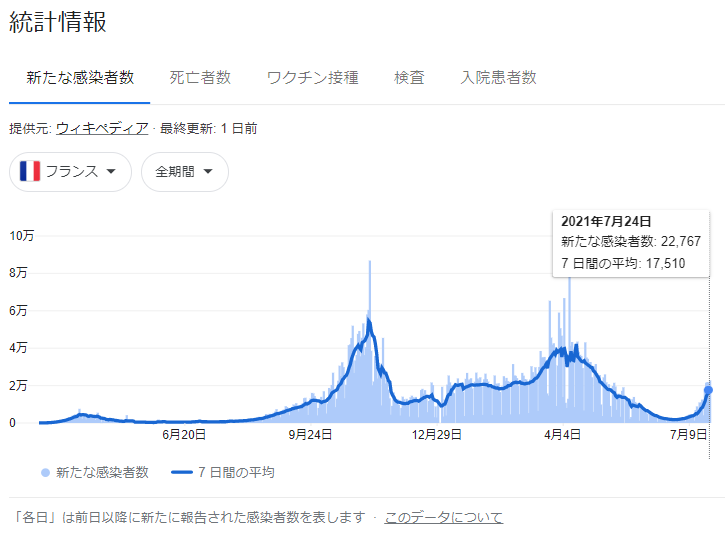The width and height of the screenshot is (725, 536).
Task: Click the 7日間の平均 legend label
Action: coord(236,472)
